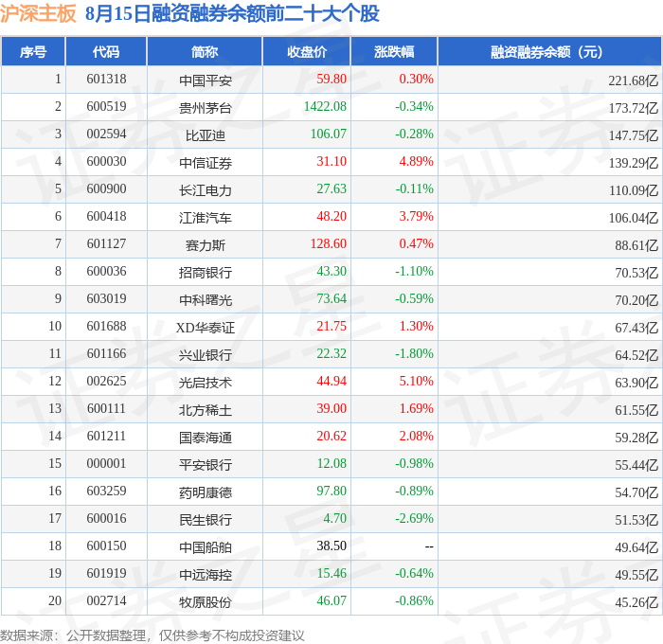Click the balance value 45.26亿

pos(636,603)
